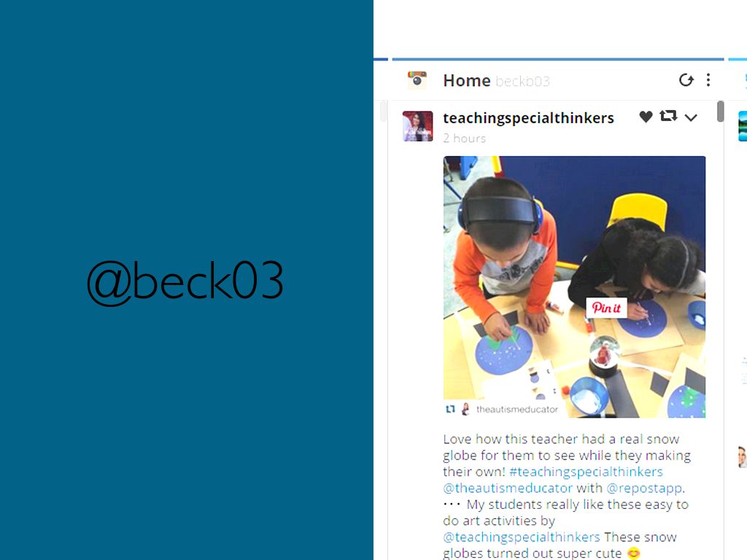Click the stream scrollbar handle
The width and height of the screenshot is (747, 560).
tap(720, 111)
